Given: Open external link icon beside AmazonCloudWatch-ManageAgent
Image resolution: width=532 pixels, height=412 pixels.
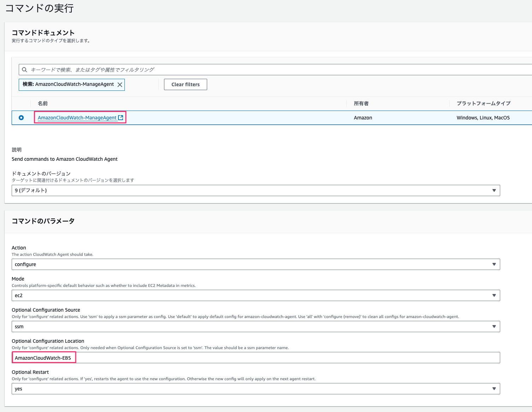Looking at the screenshot, I should coord(121,118).
